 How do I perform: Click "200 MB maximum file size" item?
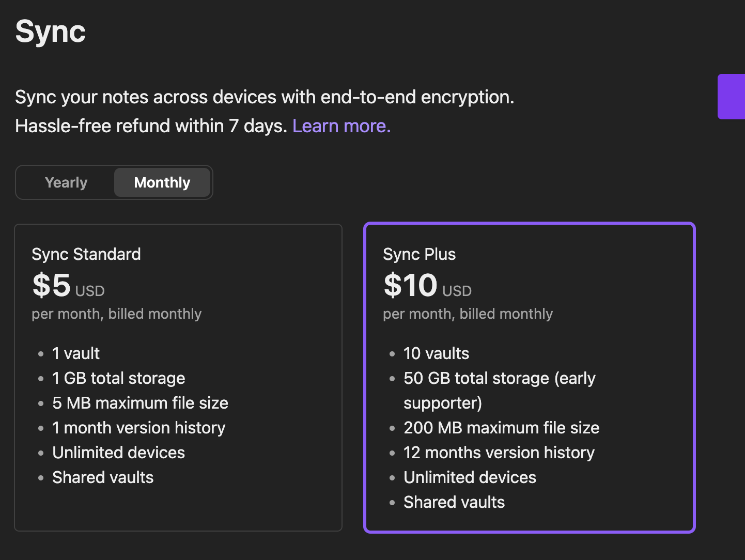tap(501, 428)
